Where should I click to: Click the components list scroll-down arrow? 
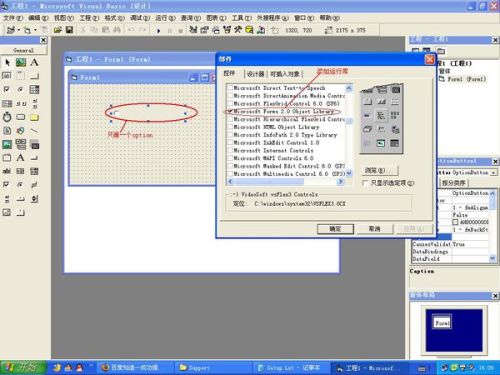pyautogui.click(x=349, y=173)
